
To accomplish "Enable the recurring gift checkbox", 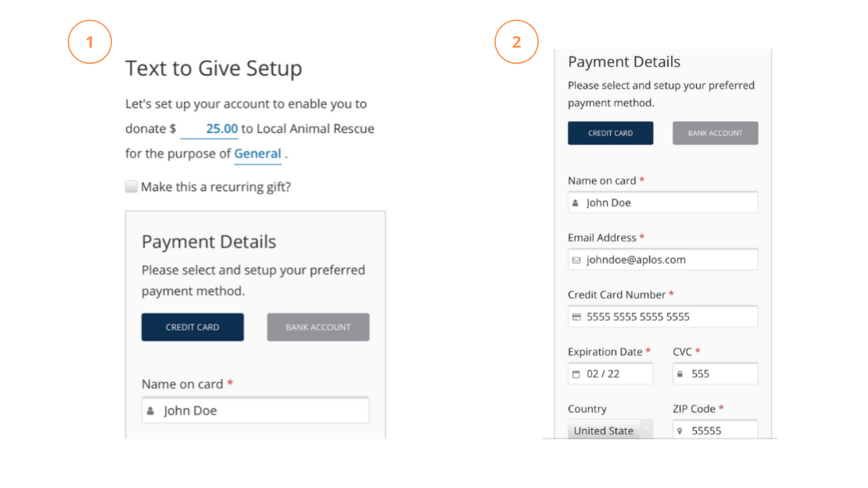I will 132,187.
